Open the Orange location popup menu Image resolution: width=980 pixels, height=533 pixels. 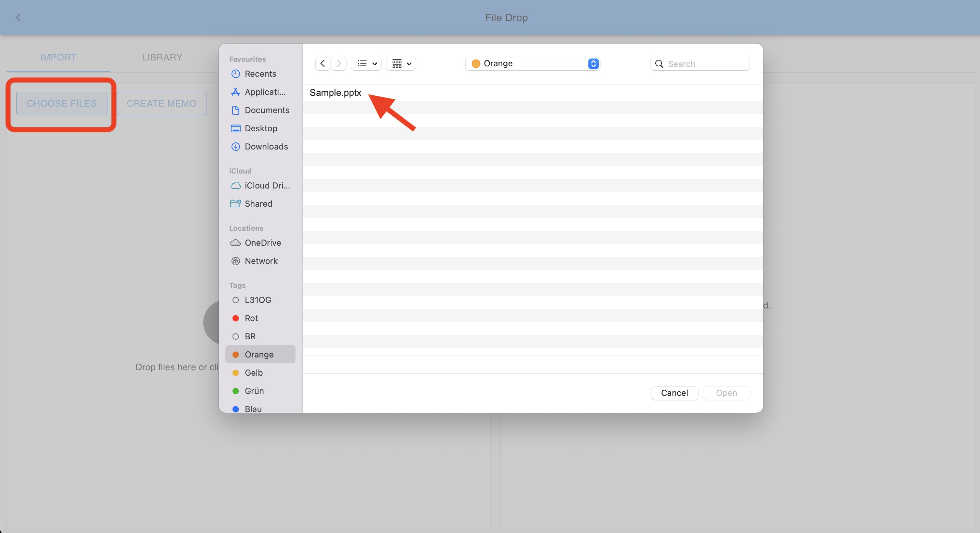pyautogui.click(x=532, y=64)
